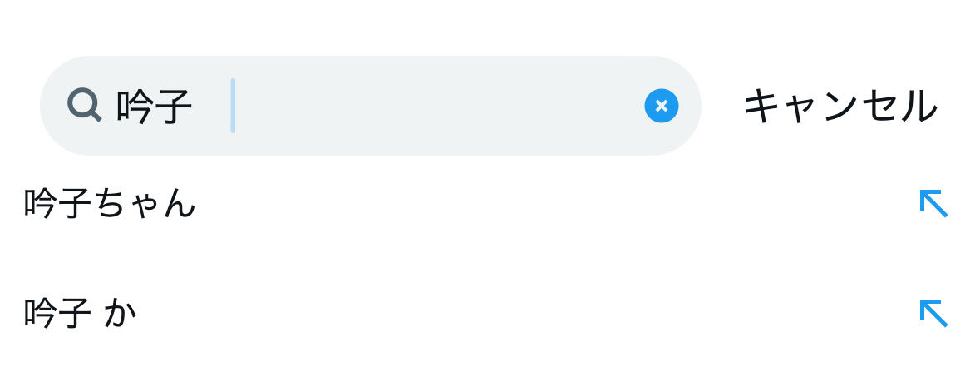Focus the search field containing 吟子
The width and height of the screenshot is (980, 367).
tap(416, 106)
